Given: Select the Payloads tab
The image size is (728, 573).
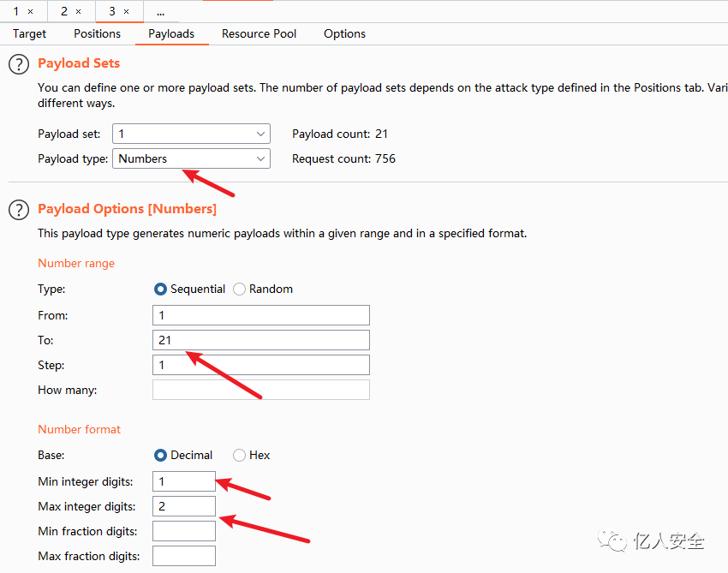Looking at the screenshot, I should click(171, 34).
